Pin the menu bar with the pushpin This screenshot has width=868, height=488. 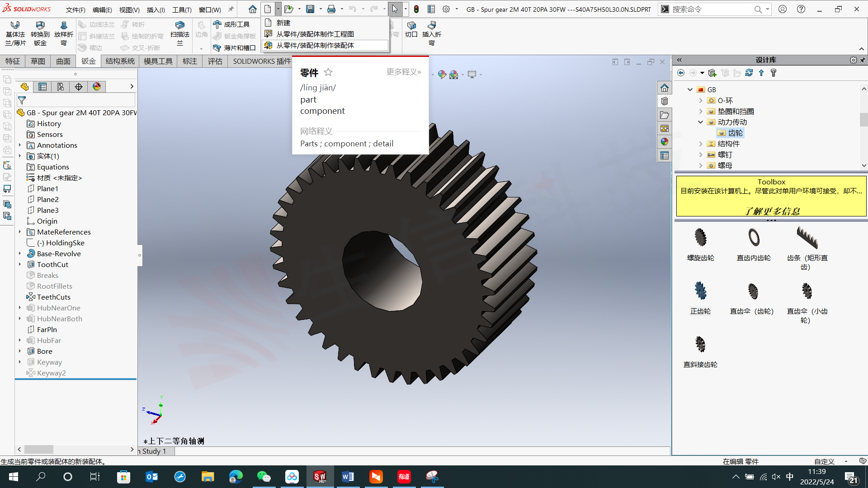pyautogui.click(x=231, y=9)
